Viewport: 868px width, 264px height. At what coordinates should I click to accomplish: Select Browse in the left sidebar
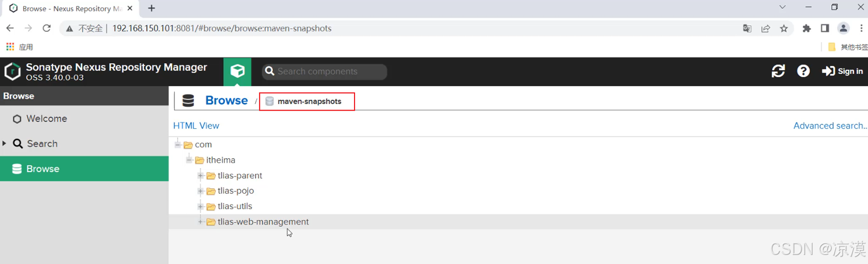pyautogui.click(x=84, y=169)
